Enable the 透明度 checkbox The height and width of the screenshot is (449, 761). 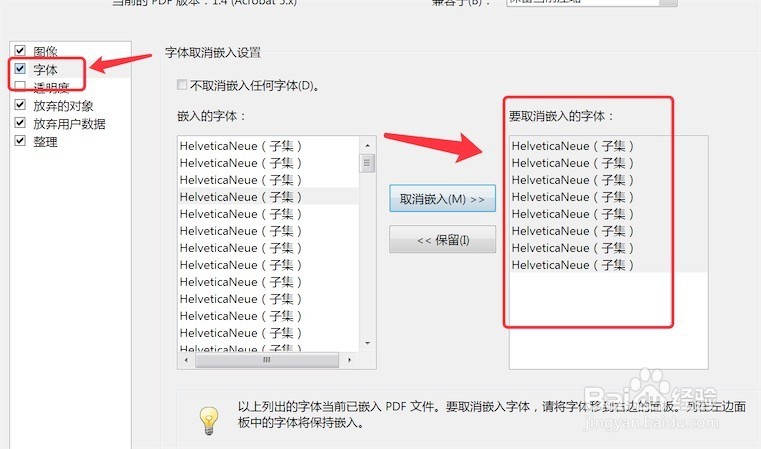(20, 86)
